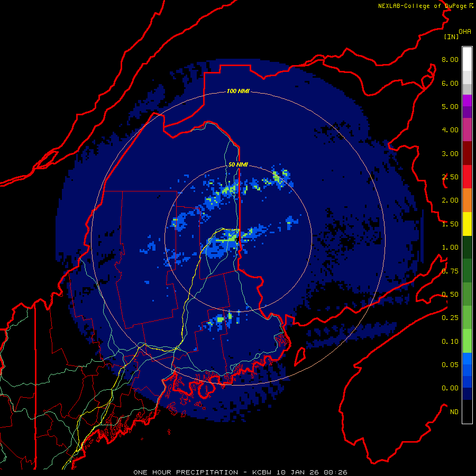Image resolution: width=476 pixels, height=476 pixels.
Task: Pick the yellow swatch in the color scale
Action: coord(467,224)
